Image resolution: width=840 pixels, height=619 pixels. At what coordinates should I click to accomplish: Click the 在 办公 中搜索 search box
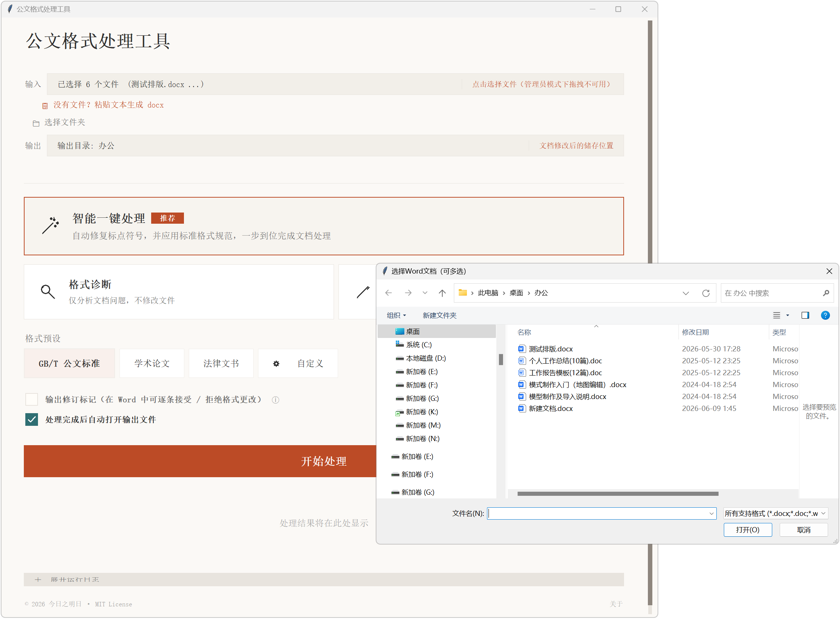point(777,293)
